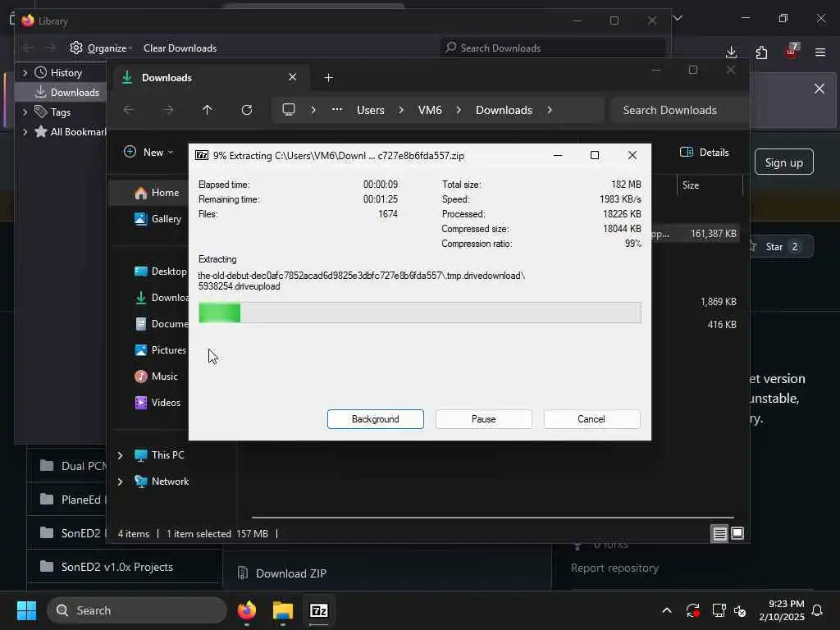Open Firefox extensions puzzle icon
The height and width of the screenshot is (630, 840).
coord(761,52)
